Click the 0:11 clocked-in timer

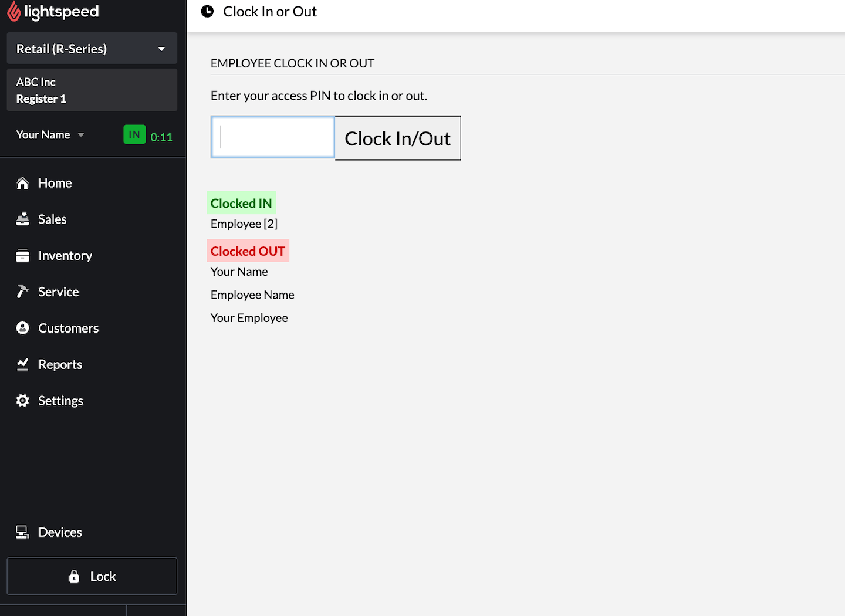point(161,137)
